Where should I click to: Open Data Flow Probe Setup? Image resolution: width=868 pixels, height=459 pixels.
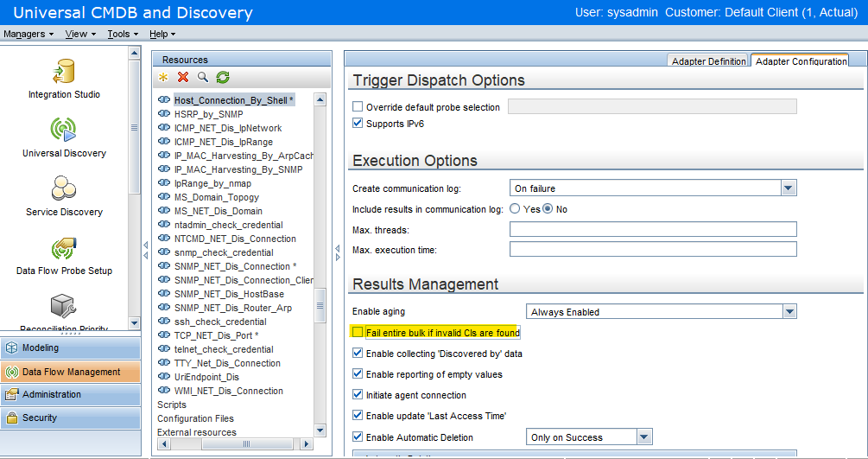[64, 256]
